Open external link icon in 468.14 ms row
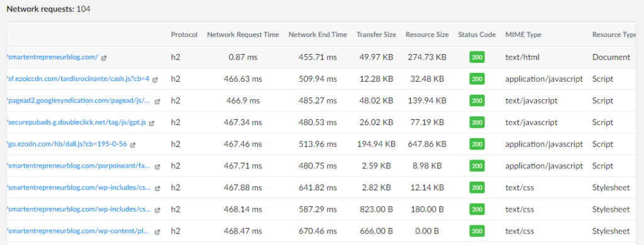 (x=157, y=210)
